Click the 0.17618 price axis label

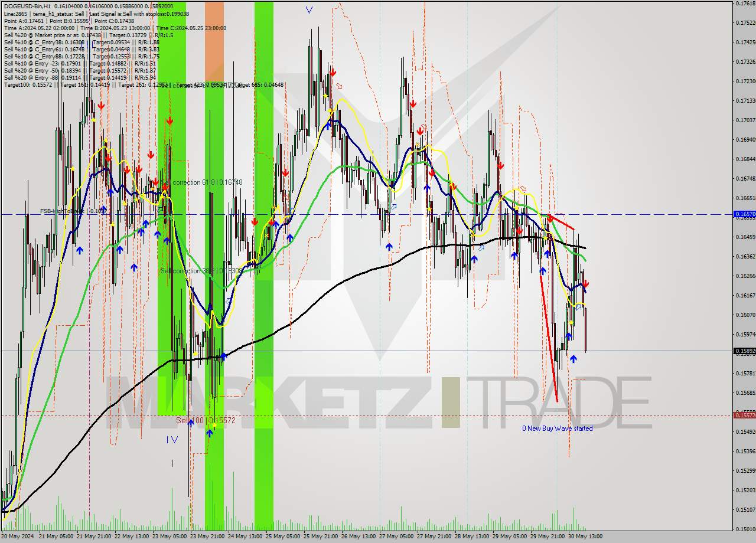tap(745, 4)
